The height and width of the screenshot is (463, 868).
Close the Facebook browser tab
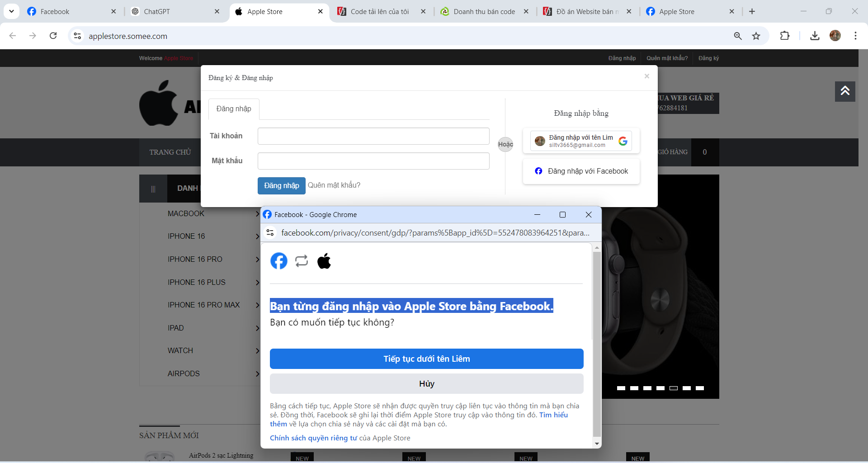pos(113,11)
